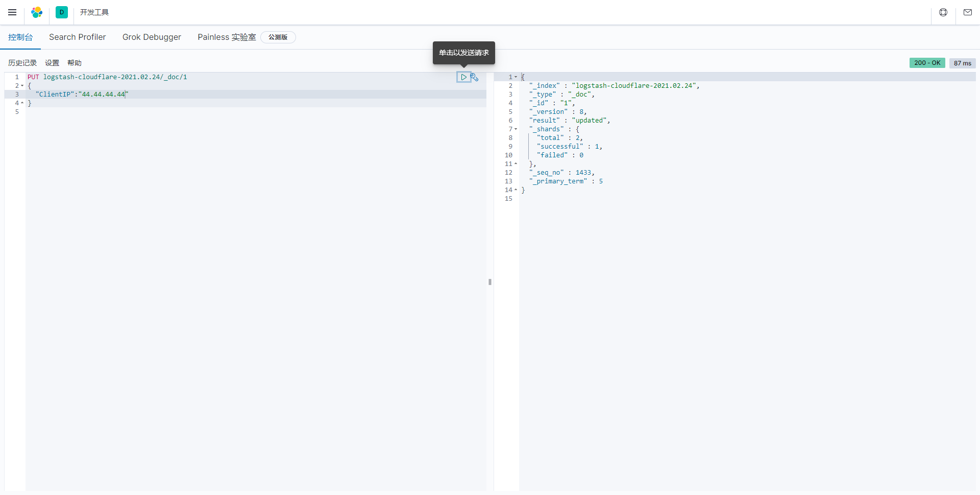The height and width of the screenshot is (495, 980).
Task: Open 设置 settings
Action: 52,63
